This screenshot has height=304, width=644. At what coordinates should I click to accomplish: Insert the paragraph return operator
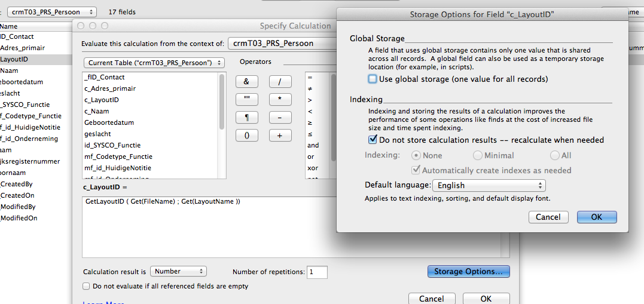(x=246, y=118)
